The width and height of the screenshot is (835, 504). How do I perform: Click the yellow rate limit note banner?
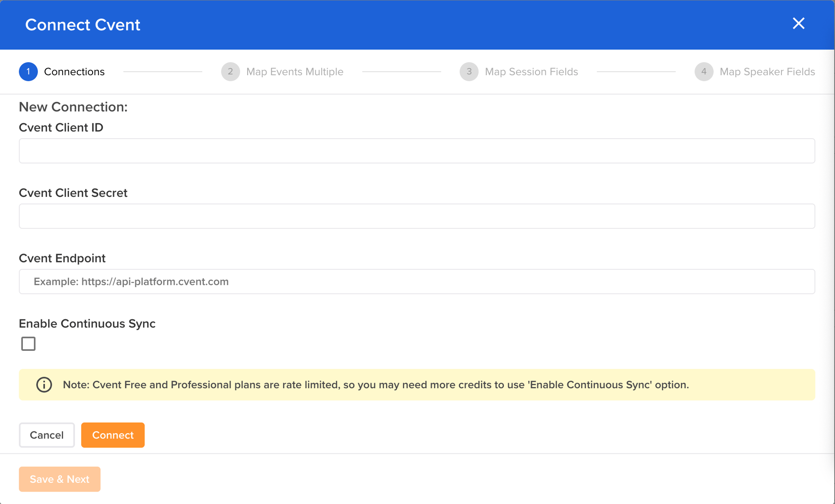[417, 384]
